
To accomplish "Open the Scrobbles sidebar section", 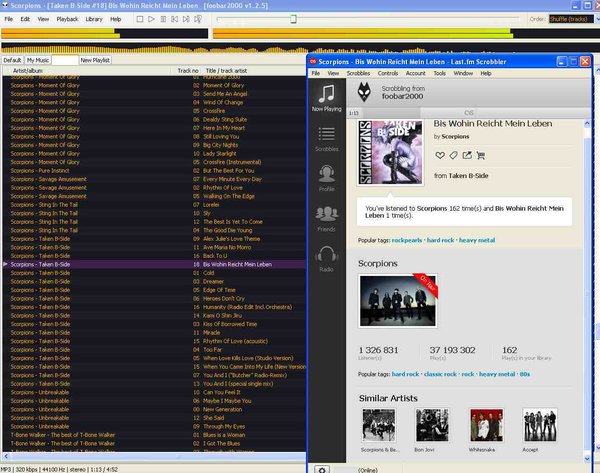I will pos(326,139).
